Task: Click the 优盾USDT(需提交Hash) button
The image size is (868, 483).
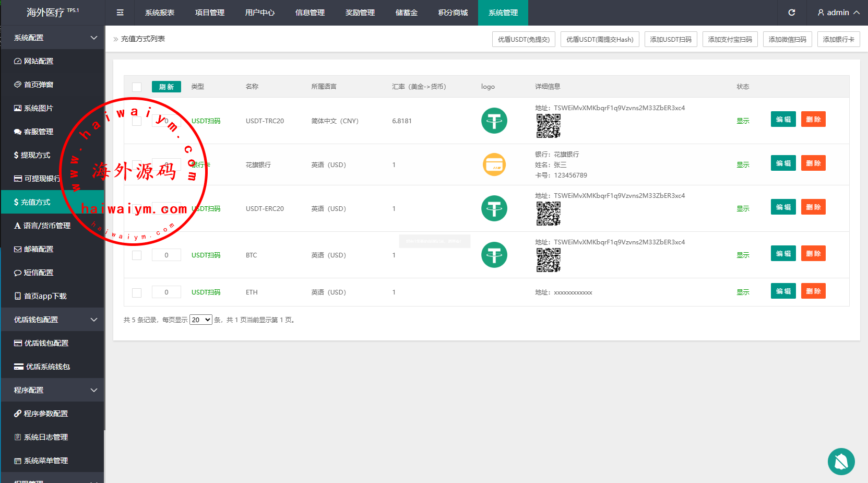Action: 600,39
